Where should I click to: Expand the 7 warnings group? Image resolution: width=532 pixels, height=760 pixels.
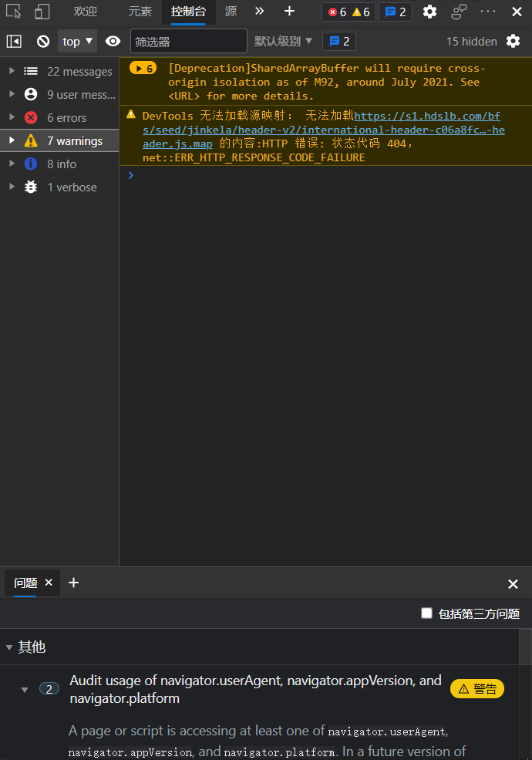12,140
